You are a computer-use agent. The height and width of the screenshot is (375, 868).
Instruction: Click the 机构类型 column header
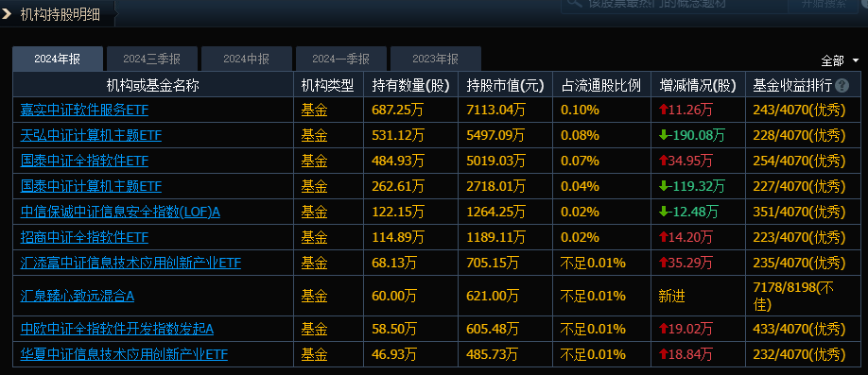(328, 85)
